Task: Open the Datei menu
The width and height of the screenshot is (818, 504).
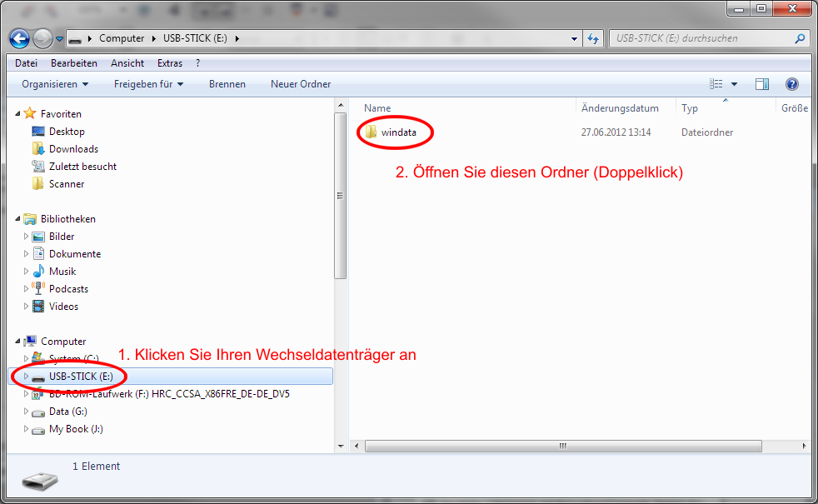Action: point(26,63)
